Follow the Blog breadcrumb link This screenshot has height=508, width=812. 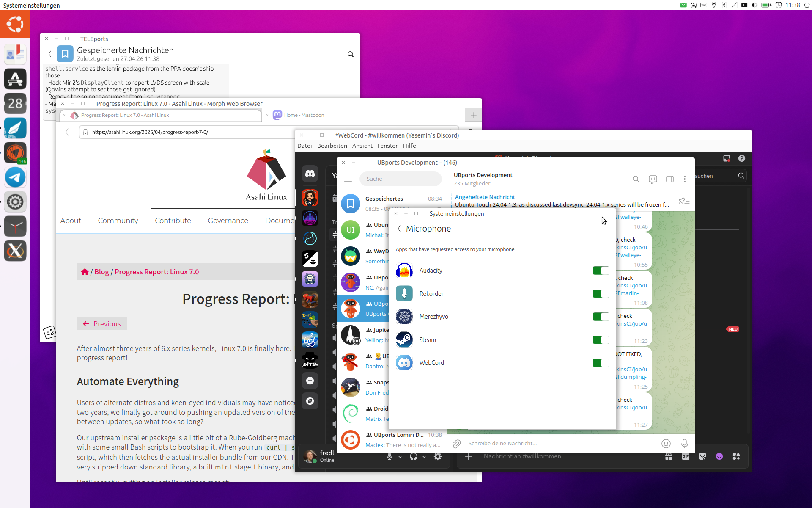point(101,272)
